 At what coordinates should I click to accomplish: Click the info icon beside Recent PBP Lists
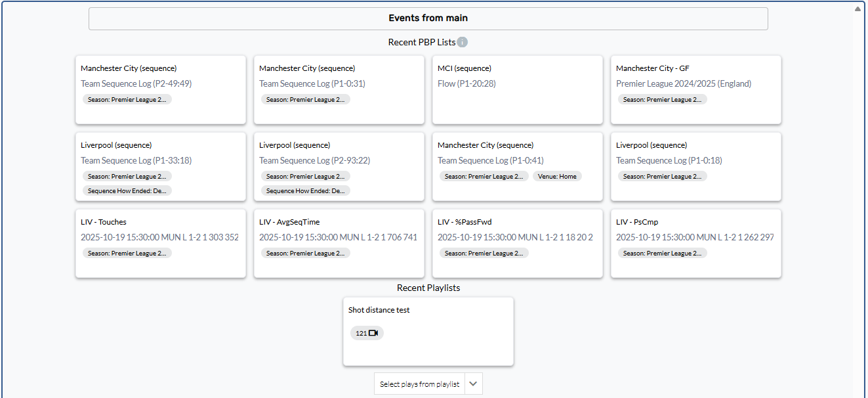[x=463, y=42]
